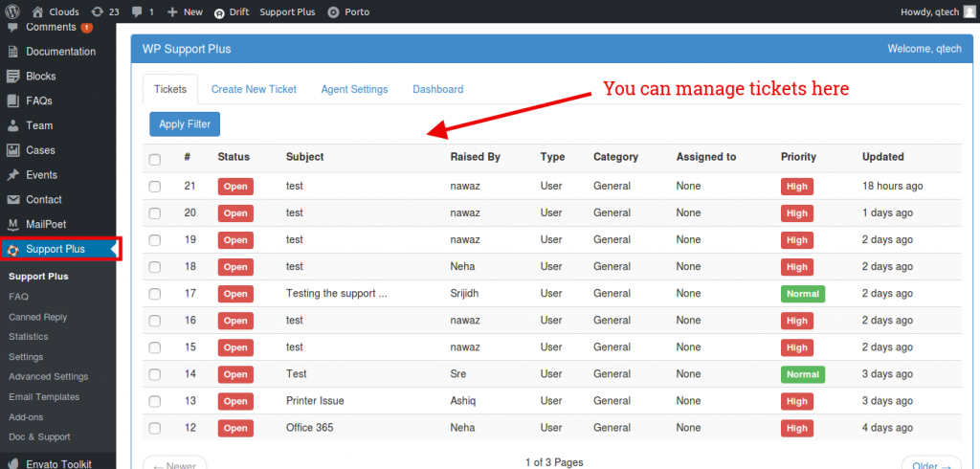980x469 pixels.
Task: Open the Testing the support ticket
Action: (x=336, y=293)
